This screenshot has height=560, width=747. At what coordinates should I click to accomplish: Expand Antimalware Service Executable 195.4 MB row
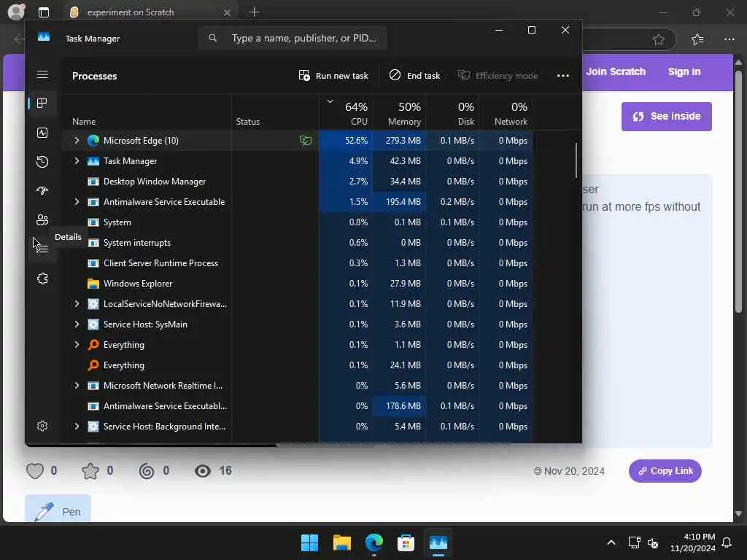(x=77, y=202)
